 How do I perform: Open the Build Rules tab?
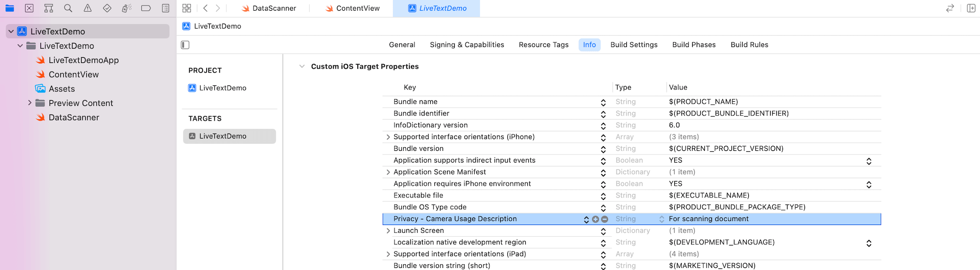(x=749, y=45)
